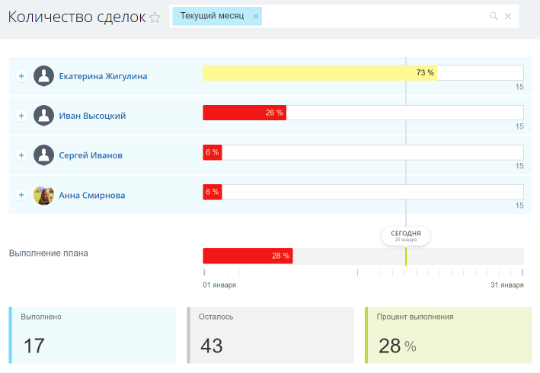
Task: Expand Сергей Иванов row with plus icon
Action: point(21,155)
